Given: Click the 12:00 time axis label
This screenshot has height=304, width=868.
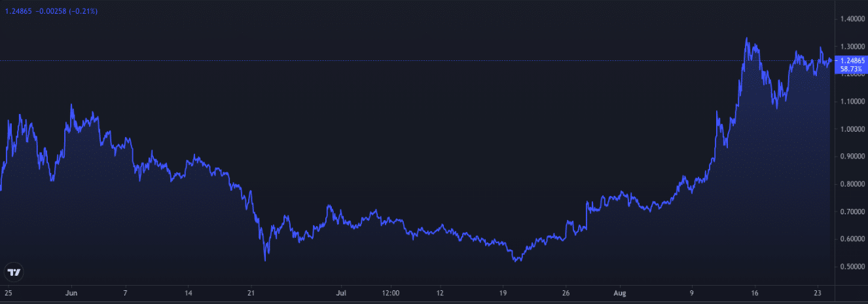Looking at the screenshot, I should point(389,293).
